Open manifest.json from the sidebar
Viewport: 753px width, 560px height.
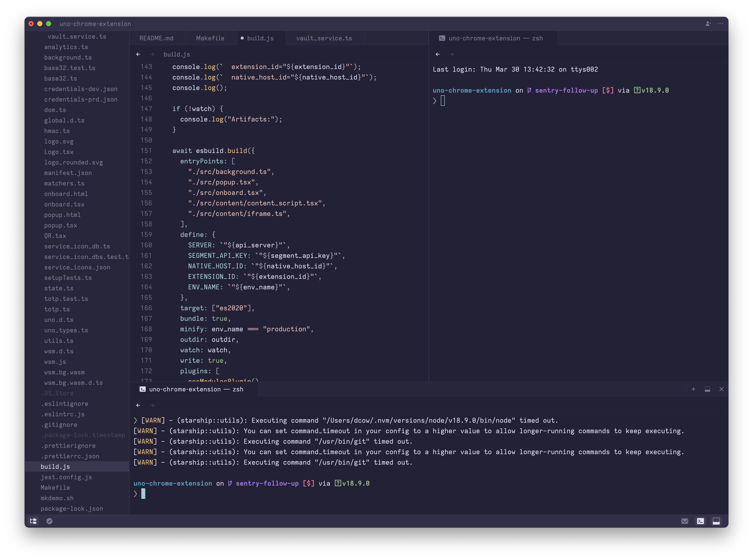click(x=68, y=173)
